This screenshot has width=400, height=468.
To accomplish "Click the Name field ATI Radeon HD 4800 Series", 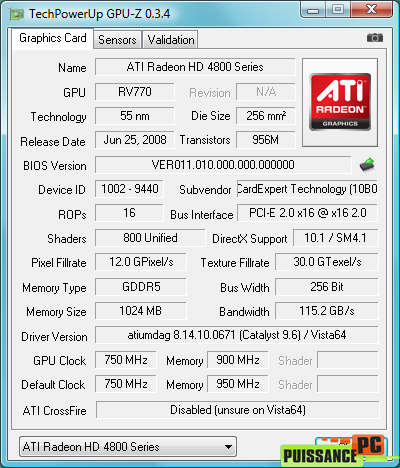I will [x=195, y=67].
